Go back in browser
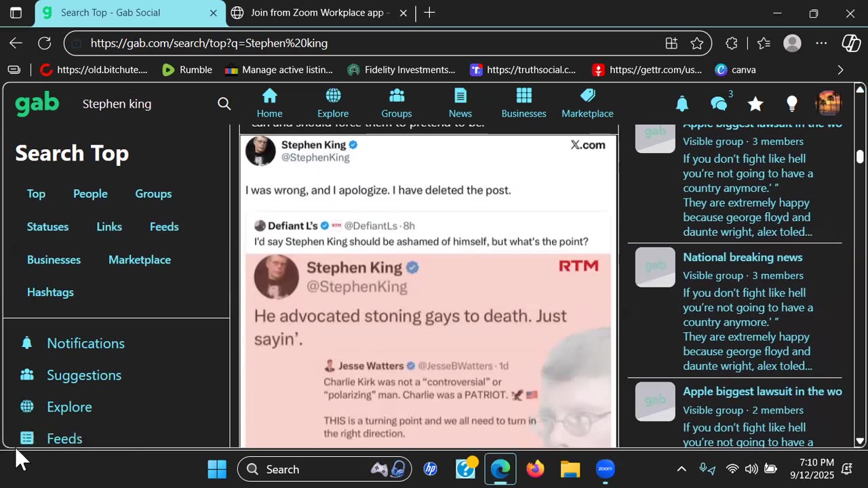 [x=16, y=43]
